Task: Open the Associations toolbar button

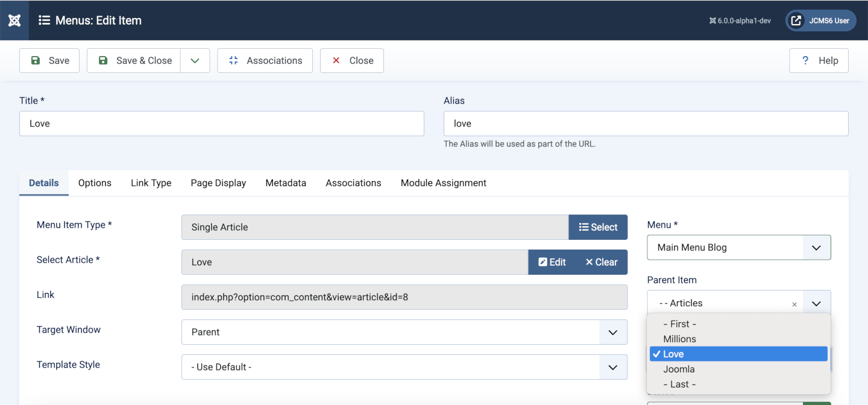Action: coord(265,60)
